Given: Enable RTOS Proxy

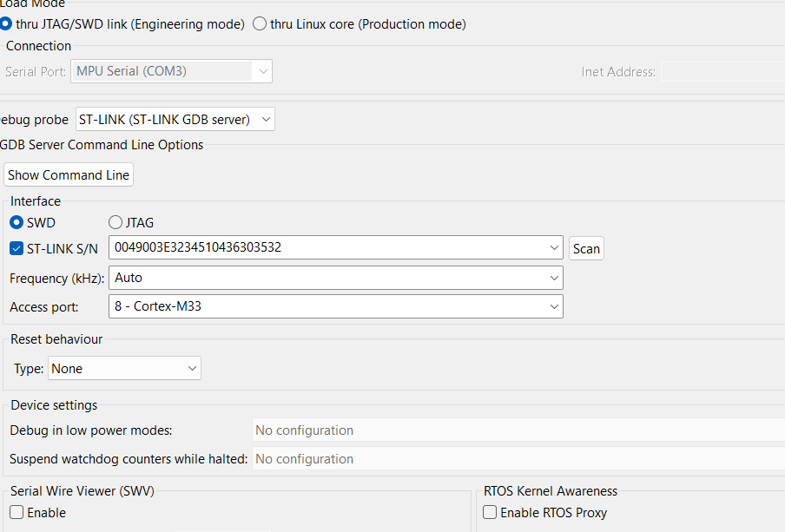Looking at the screenshot, I should pos(489,512).
